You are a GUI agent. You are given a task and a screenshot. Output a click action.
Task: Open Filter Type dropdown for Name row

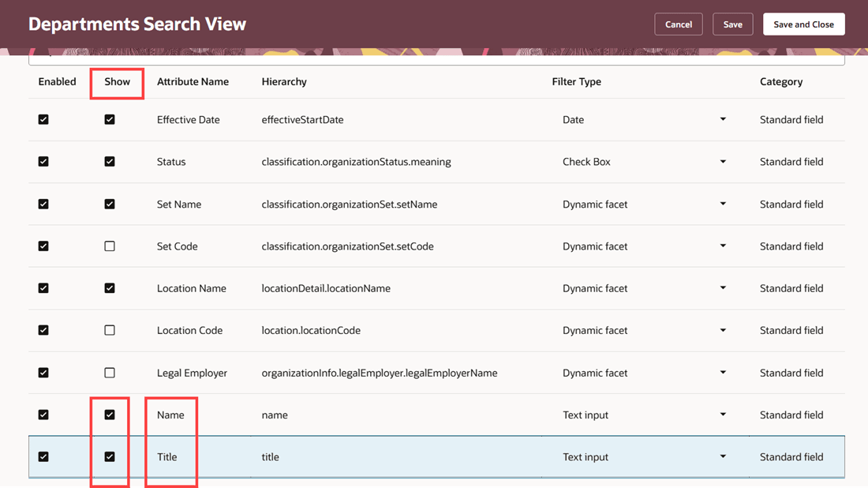pyautogui.click(x=722, y=415)
